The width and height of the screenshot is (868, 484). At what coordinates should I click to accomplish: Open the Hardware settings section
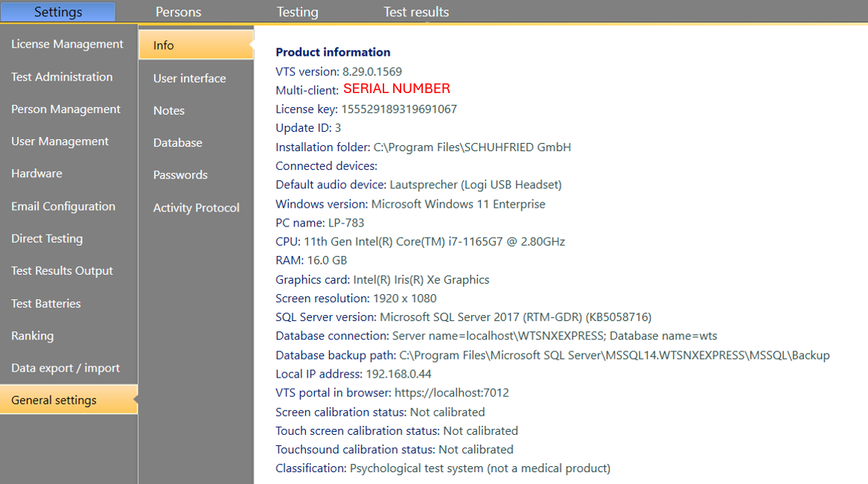tap(37, 173)
